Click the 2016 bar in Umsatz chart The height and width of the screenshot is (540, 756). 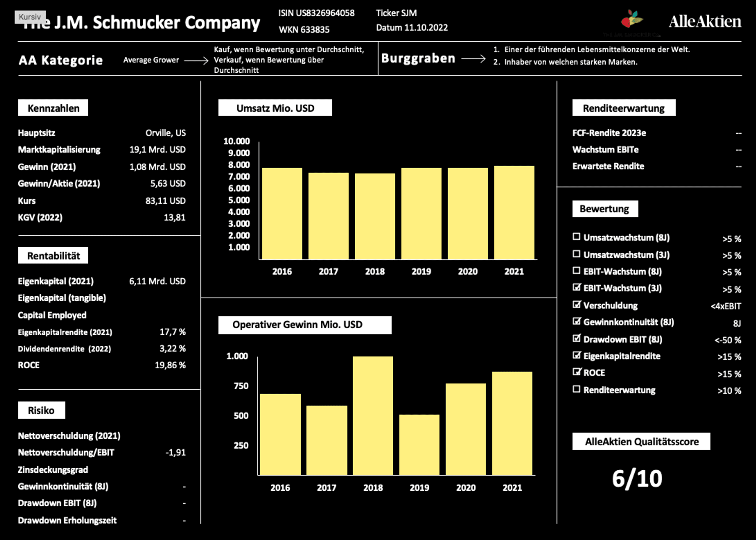(x=282, y=214)
